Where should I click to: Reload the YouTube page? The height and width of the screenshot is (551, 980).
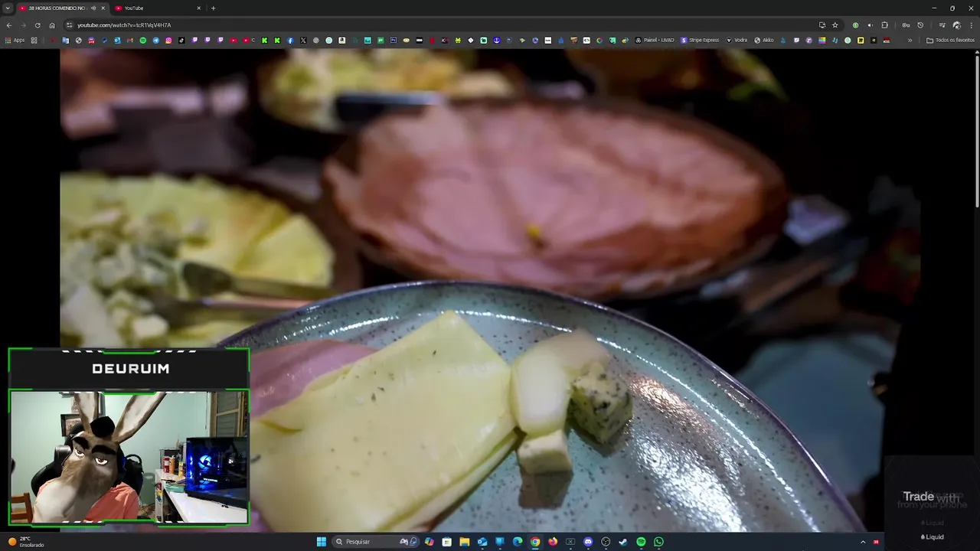38,24
